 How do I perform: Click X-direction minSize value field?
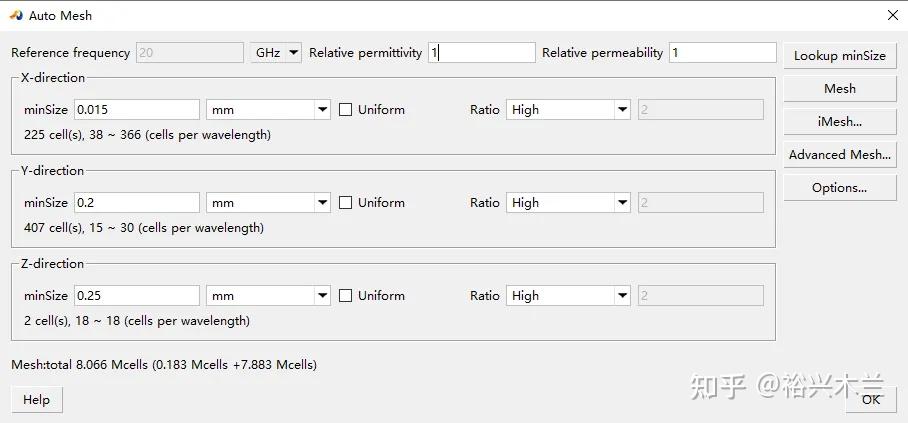click(x=136, y=110)
